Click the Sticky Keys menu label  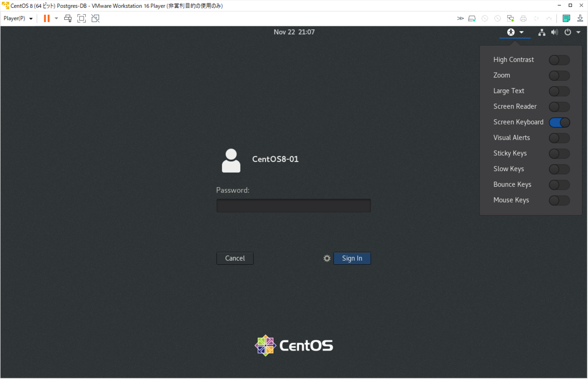tap(510, 153)
